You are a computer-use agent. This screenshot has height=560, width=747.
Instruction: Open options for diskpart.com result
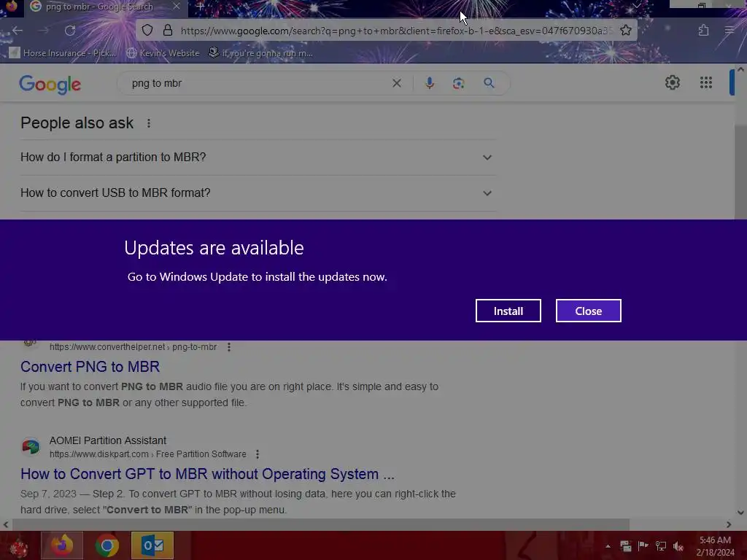258,454
